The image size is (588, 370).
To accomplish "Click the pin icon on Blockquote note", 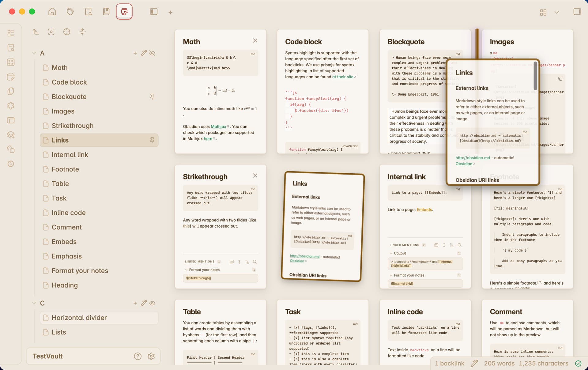I will (x=152, y=97).
